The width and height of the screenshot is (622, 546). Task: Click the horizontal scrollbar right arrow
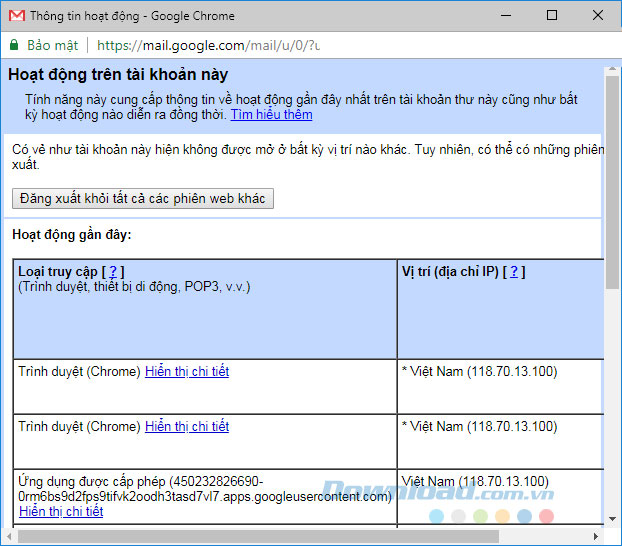point(597,537)
